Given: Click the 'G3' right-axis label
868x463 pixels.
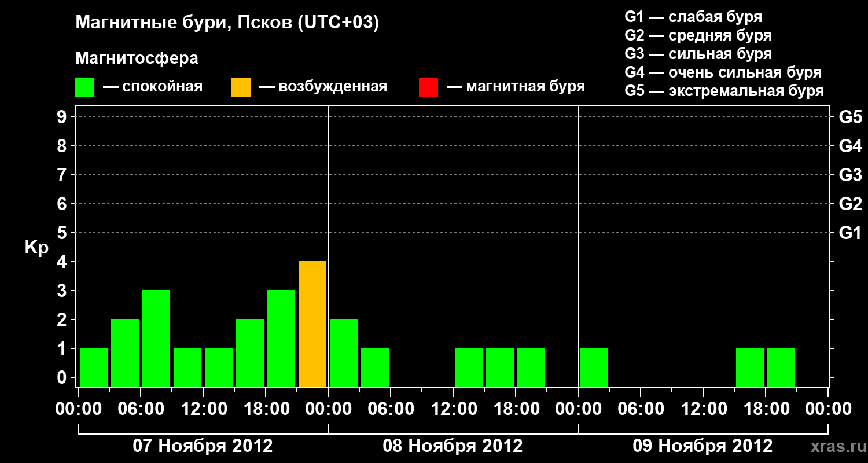Looking at the screenshot, I should pos(850,175).
